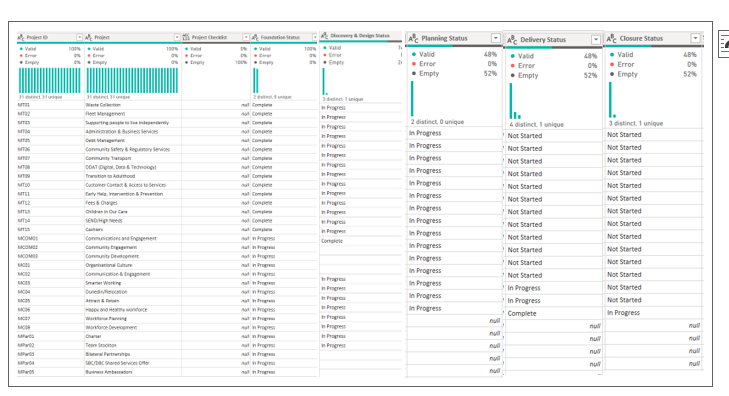
Task: Click '3 distinct, 1 unique' under Closure Status
Action: (x=635, y=123)
